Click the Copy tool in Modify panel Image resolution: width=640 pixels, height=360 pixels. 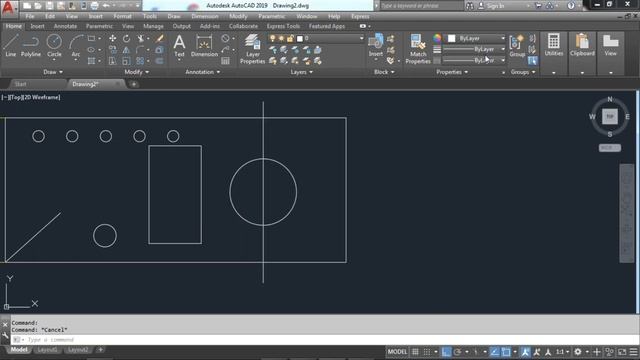112,50
